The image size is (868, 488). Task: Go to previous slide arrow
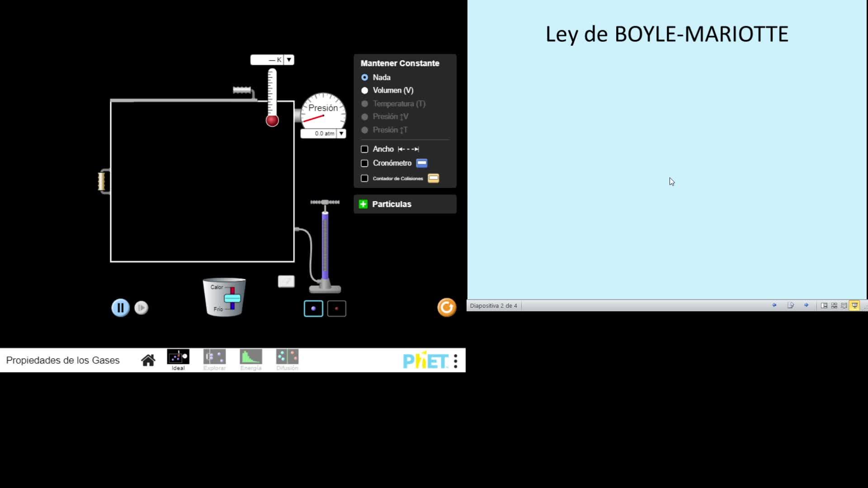[x=774, y=305]
